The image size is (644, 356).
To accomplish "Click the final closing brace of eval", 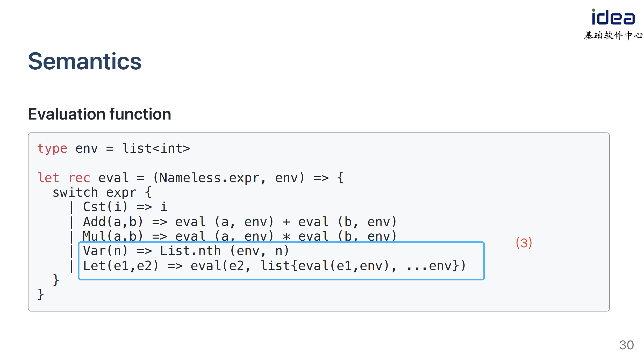I will [41, 294].
